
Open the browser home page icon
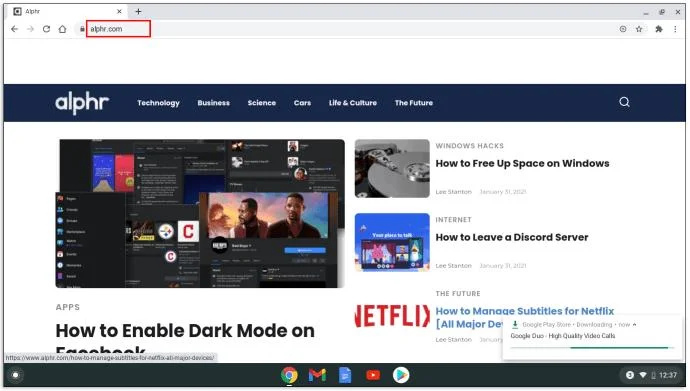[62, 29]
